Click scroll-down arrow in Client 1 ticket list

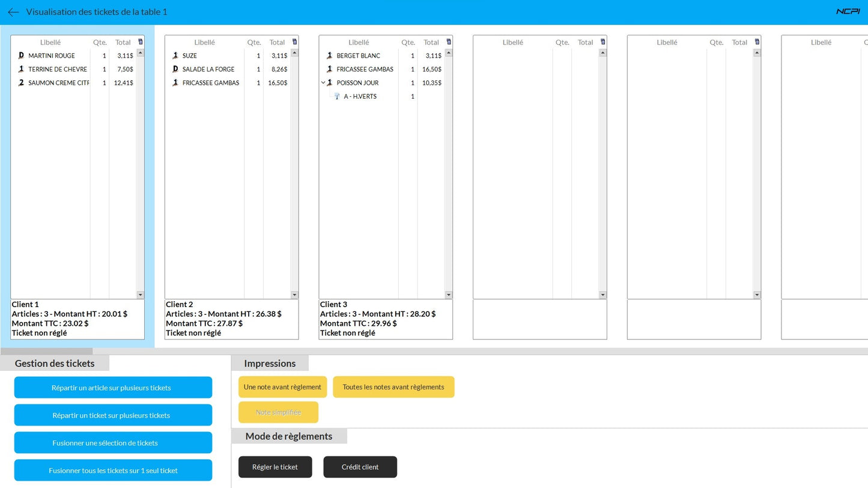pos(141,295)
